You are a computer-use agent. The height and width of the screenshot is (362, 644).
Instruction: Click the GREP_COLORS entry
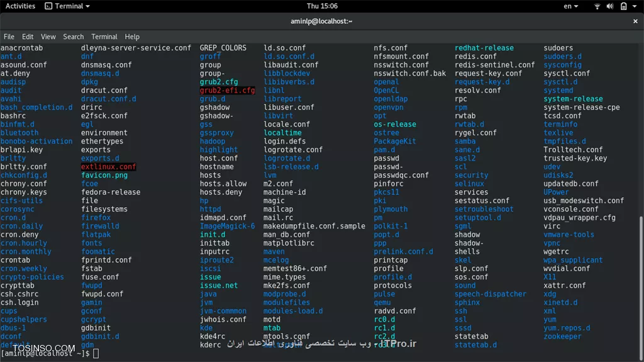[x=223, y=48]
